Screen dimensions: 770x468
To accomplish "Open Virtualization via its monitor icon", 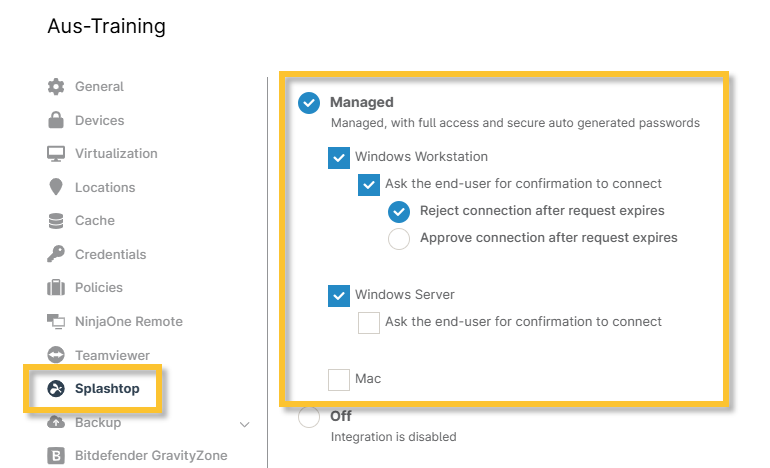I will tap(56, 154).
